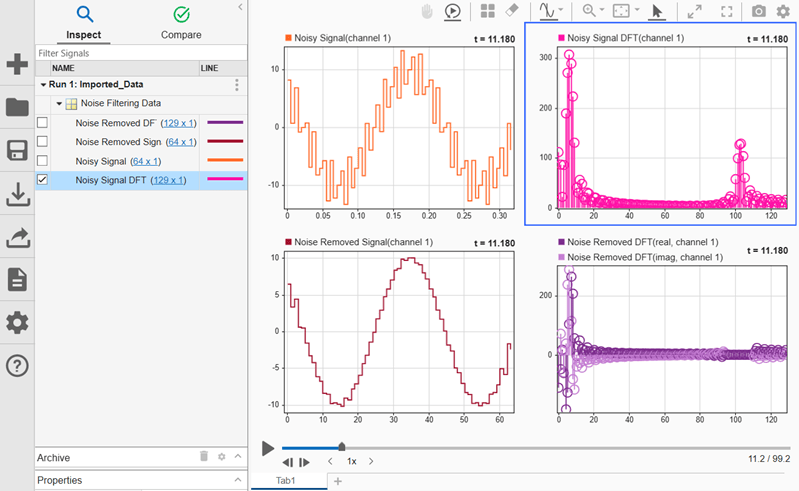The image size is (799, 491).
Task: Click the data cursor waveform icon
Action: 547,11
